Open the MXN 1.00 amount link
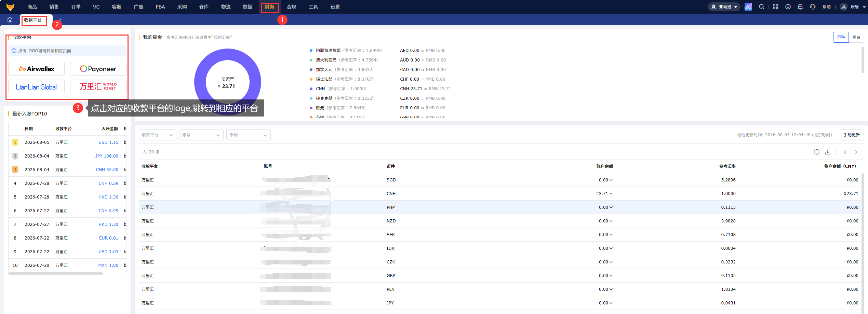This screenshot has height=314, width=868. click(x=108, y=265)
